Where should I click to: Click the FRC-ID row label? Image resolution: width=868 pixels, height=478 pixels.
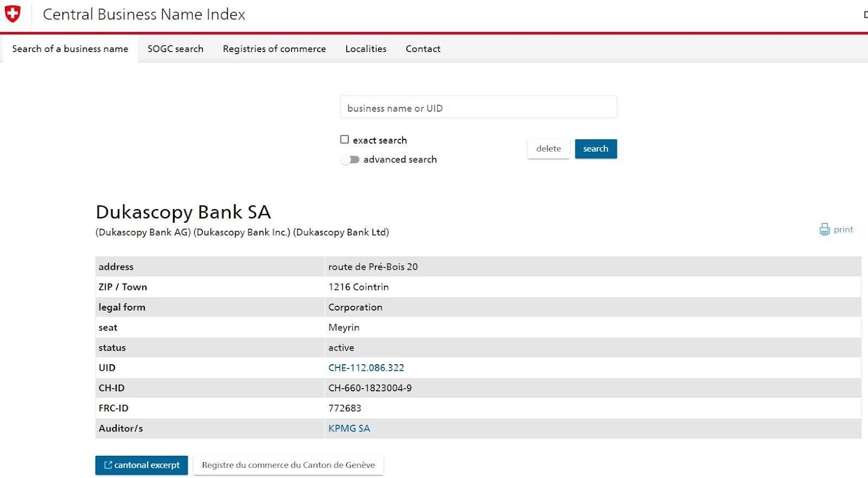[113, 408]
